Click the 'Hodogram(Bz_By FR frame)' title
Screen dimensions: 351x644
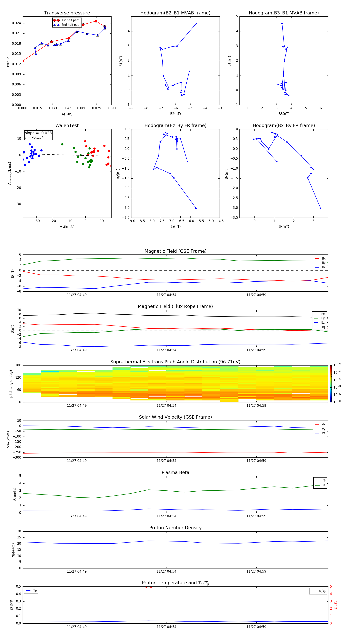(175, 125)
